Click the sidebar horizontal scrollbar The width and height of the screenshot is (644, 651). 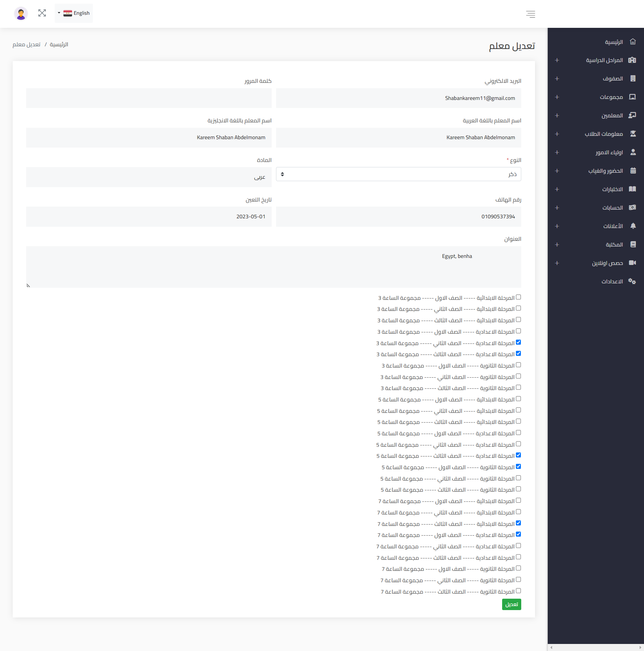tap(595, 647)
